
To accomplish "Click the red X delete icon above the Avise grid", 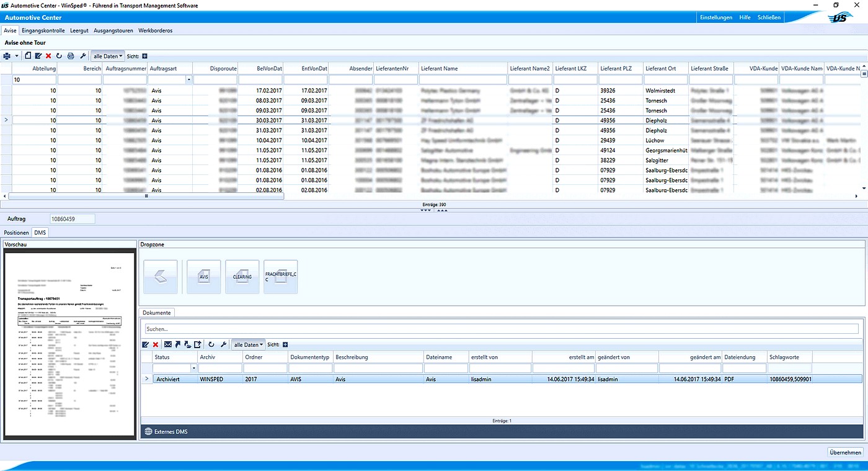I will (x=48, y=56).
